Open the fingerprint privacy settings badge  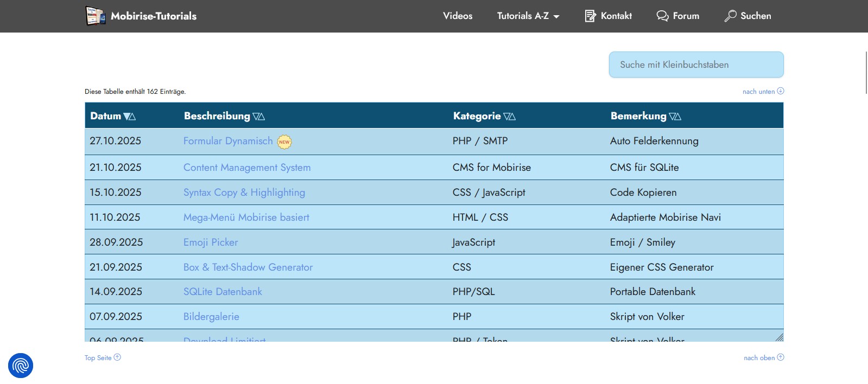[21, 366]
